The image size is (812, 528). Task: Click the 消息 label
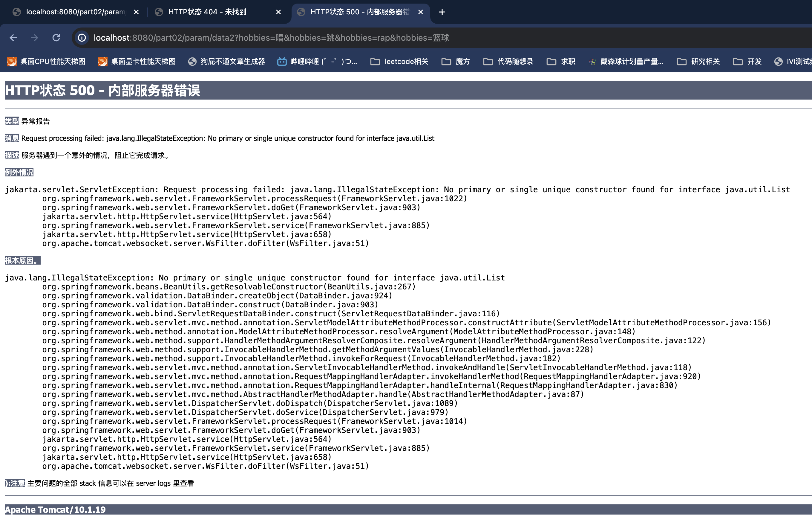pyautogui.click(x=12, y=138)
